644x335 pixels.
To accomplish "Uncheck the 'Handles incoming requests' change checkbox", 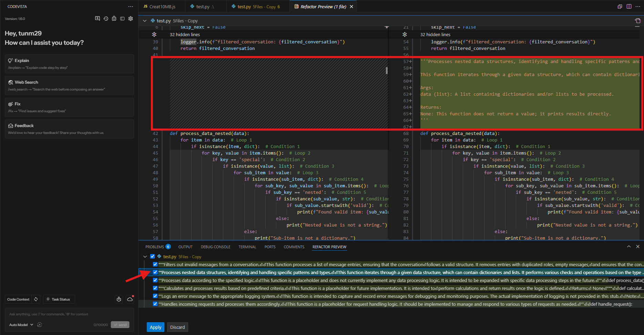I will point(155,304).
